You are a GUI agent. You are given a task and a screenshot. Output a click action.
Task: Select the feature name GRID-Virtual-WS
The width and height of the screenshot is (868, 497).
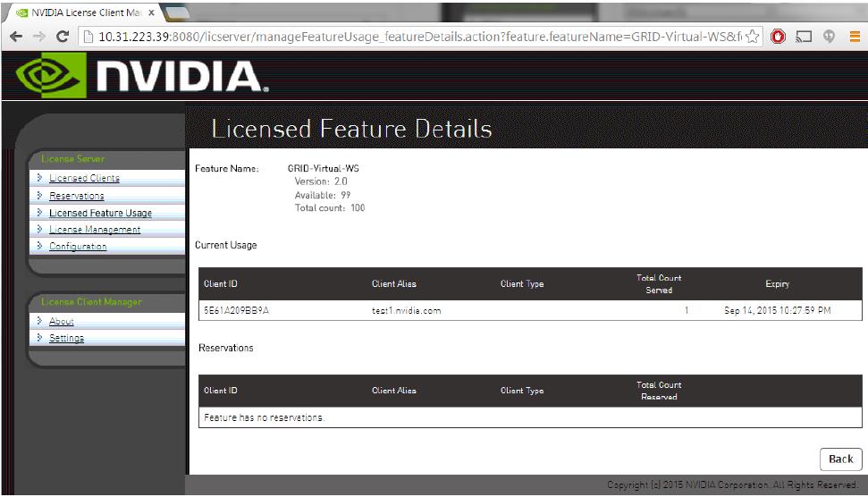(324, 168)
